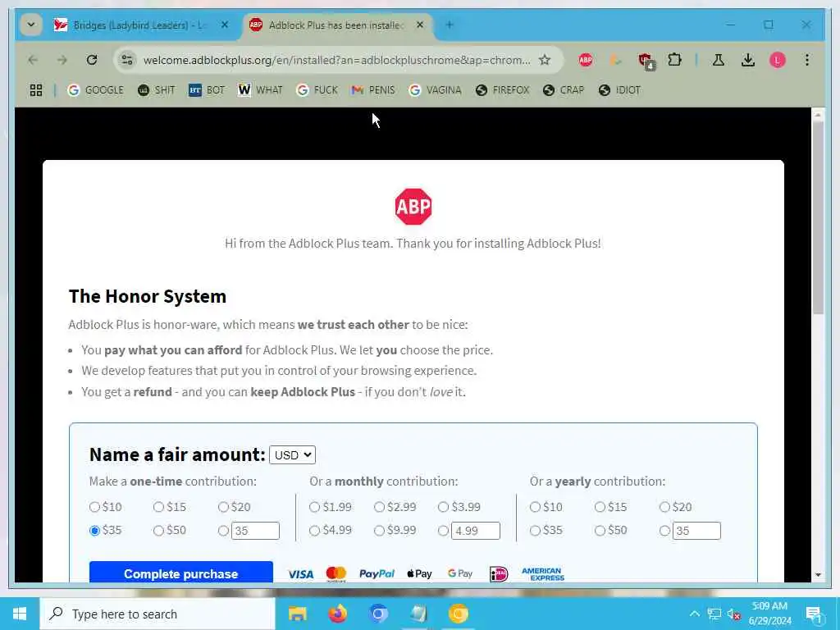This screenshot has height=630, width=840.
Task: Select one-time $50 contribution
Action: tap(158, 531)
